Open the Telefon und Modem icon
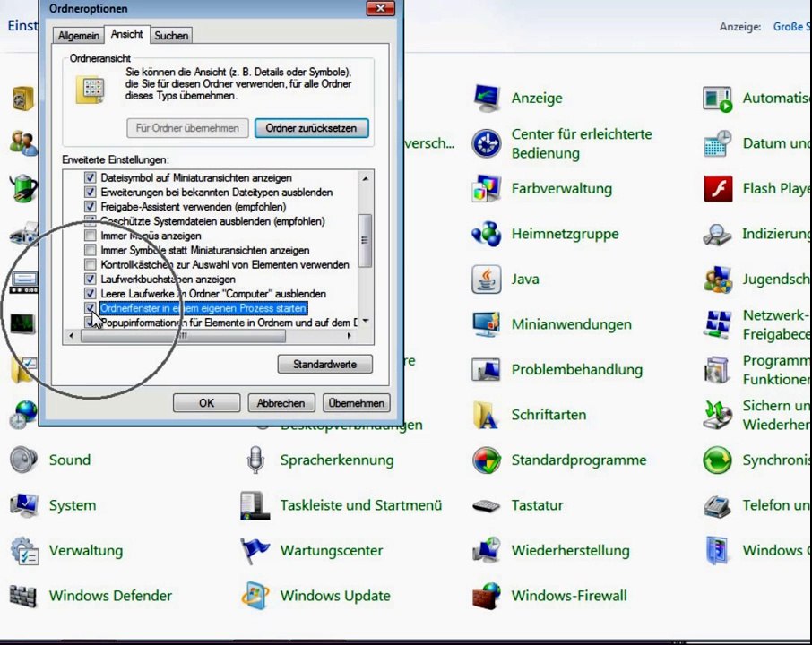This screenshot has height=645, width=812. (x=718, y=505)
